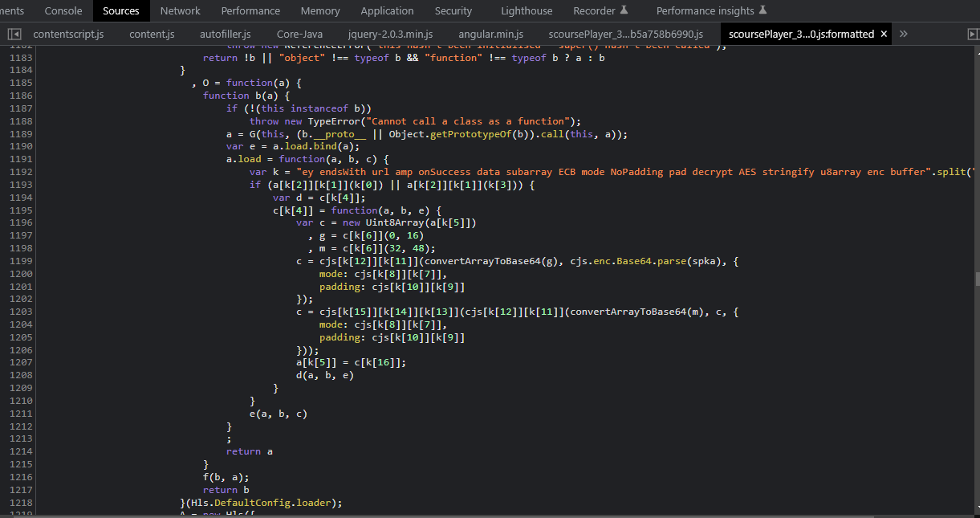The height and width of the screenshot is (518, 980).
Task: Toggle the file navigator sidebar icon
Action: pyautogui.click(x=14, y=35)
